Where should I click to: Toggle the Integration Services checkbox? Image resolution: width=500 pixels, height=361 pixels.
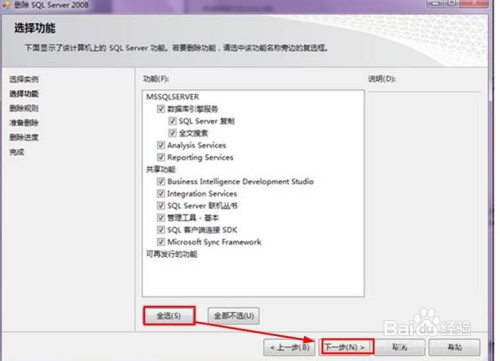[161, 193]
